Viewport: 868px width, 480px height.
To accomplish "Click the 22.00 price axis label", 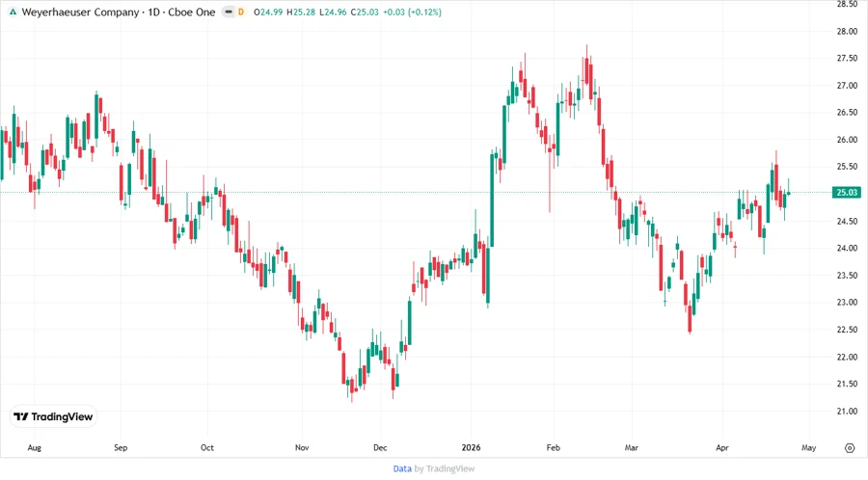I will pos(847,358).
